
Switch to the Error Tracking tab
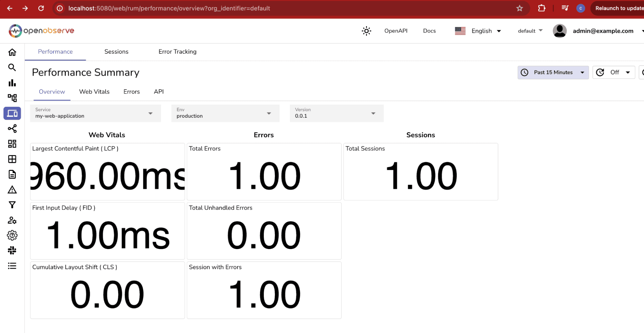coord(177,51)
